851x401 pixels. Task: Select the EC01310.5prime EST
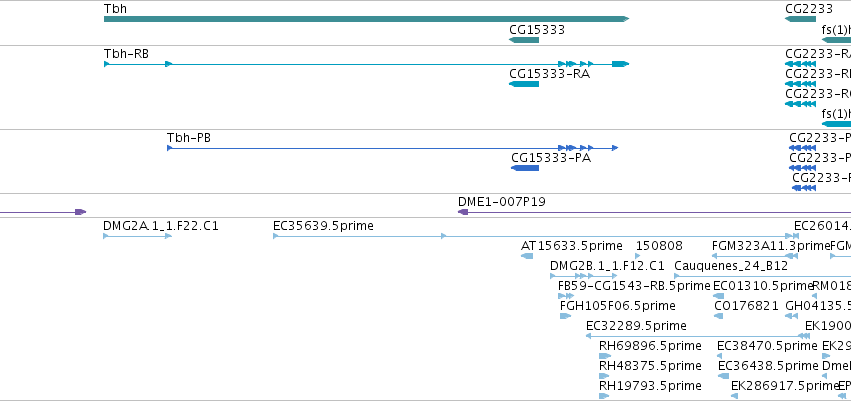click(x=719, y=296)
